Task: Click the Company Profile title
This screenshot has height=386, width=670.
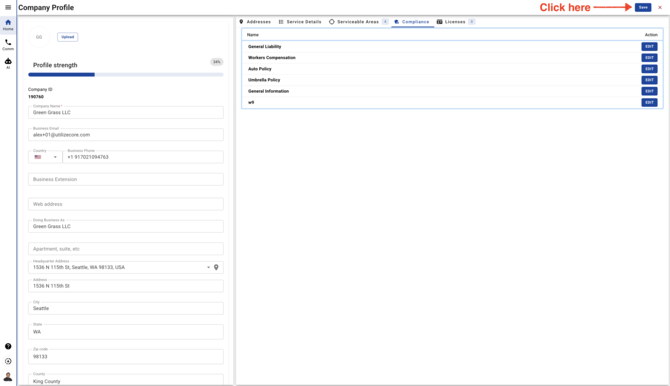Action: (46, 7)
